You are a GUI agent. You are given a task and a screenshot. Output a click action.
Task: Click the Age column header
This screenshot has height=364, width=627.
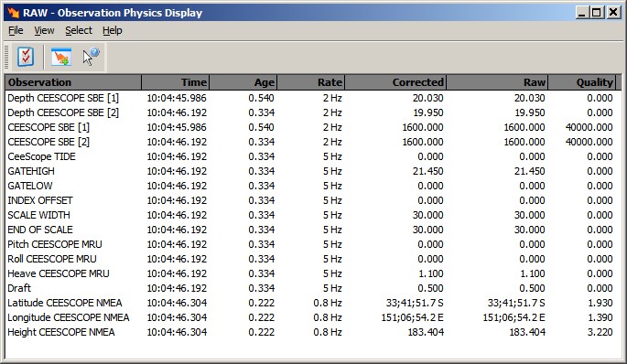[243, 82]
